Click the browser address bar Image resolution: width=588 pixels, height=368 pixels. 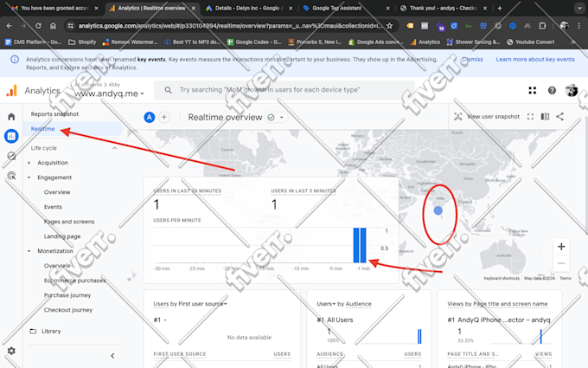tap(230, 26)
